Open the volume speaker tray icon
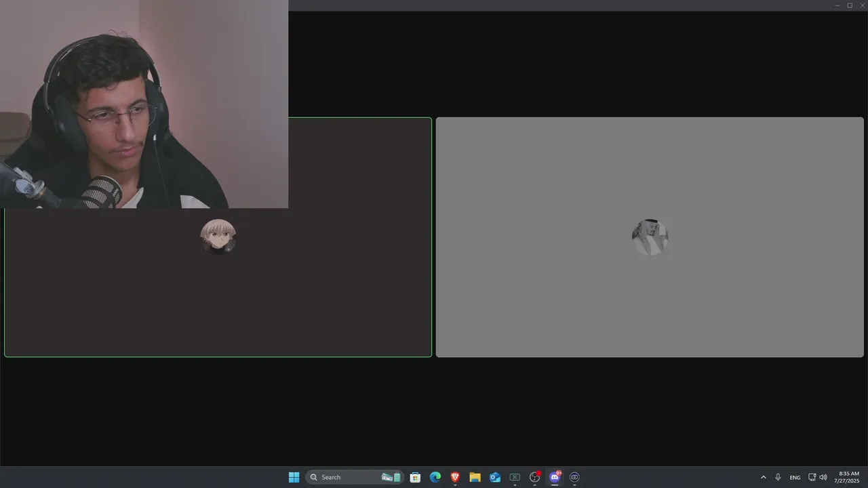 click(x=823, y=477)
